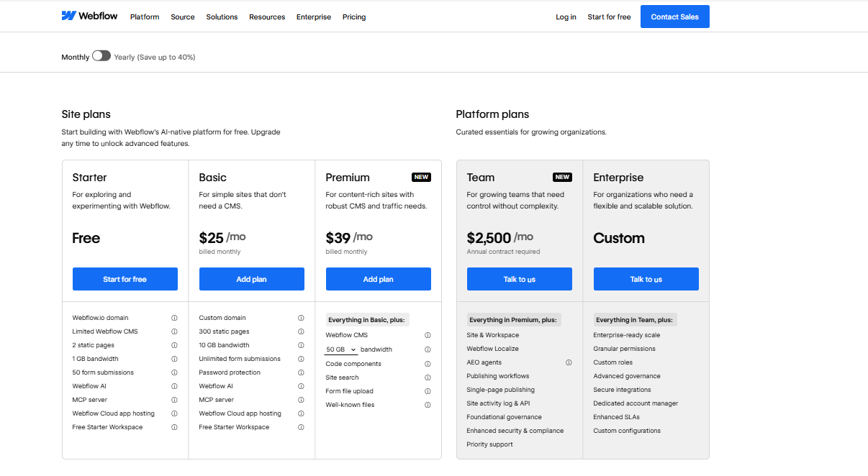
Task: Open the Source menu
Action: pos(183,17)
